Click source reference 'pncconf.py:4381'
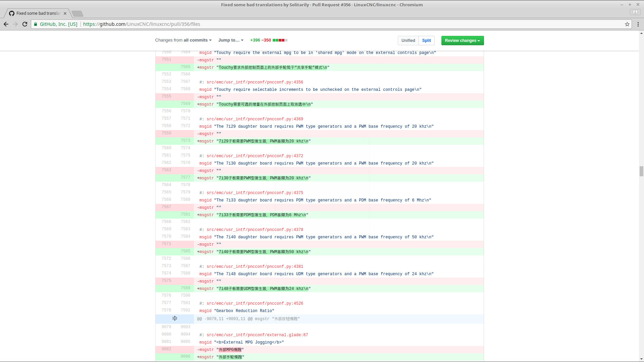Screen dimensions: 644x362 pos(255,267)
